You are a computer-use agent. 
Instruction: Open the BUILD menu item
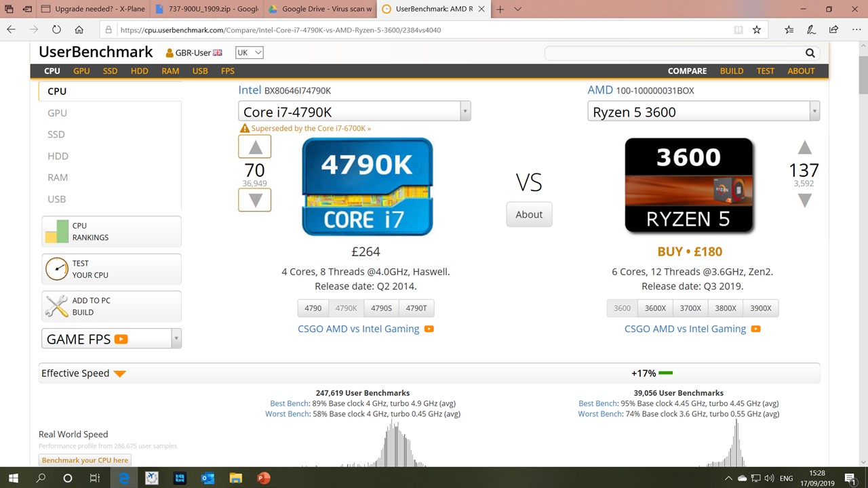pyautogui.click(x=732, y=70)
